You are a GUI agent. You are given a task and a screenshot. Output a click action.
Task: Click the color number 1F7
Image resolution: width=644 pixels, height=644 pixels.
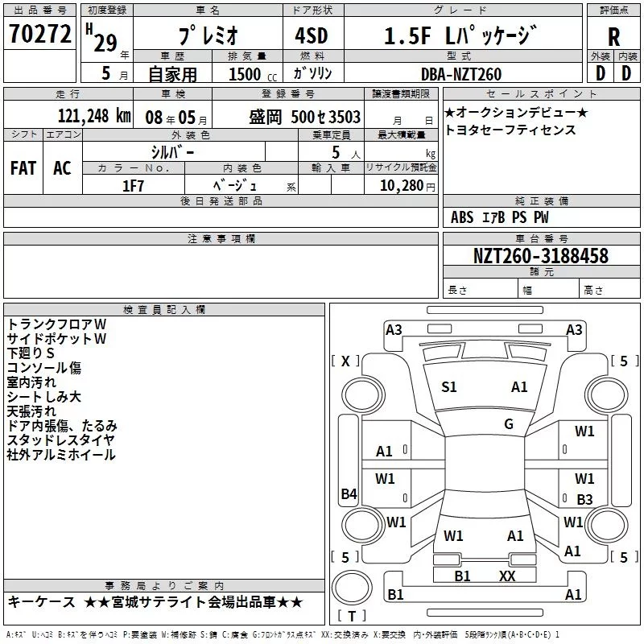(133, 186)
